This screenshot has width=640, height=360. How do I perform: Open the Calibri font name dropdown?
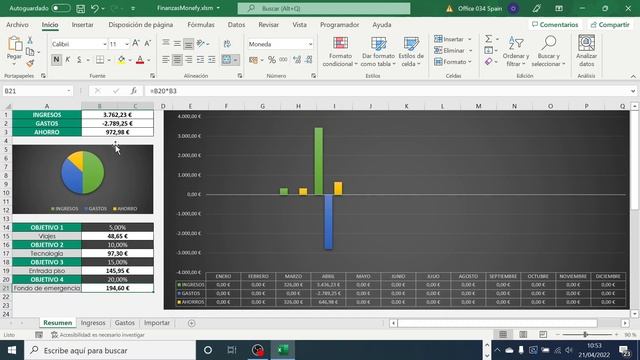pos(104,44)
